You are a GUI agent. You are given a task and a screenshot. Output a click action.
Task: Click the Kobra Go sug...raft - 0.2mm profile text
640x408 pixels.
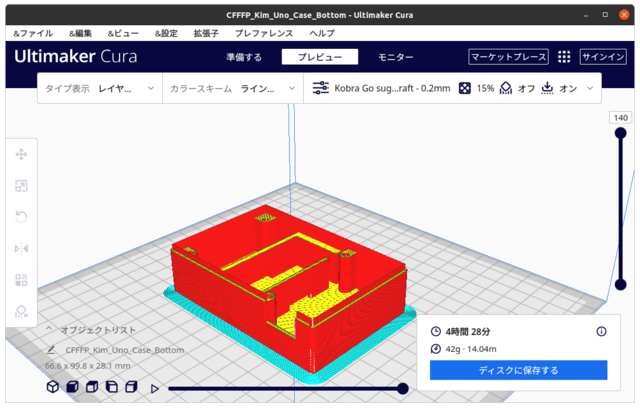(x=392, y=88)
